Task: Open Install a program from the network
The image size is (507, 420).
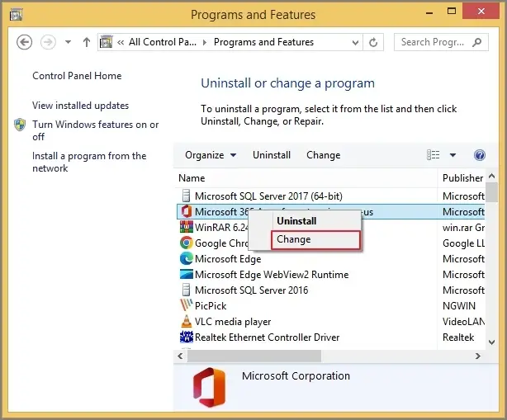Action: tap(89, 162)
